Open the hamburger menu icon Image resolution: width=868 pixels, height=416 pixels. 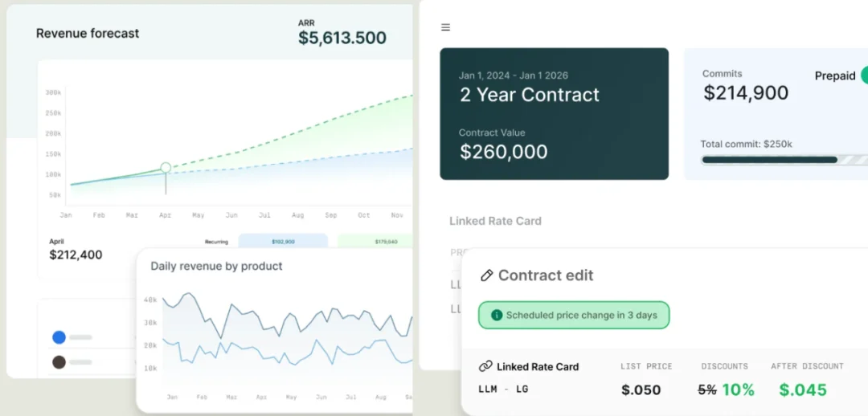coord(445,27)
